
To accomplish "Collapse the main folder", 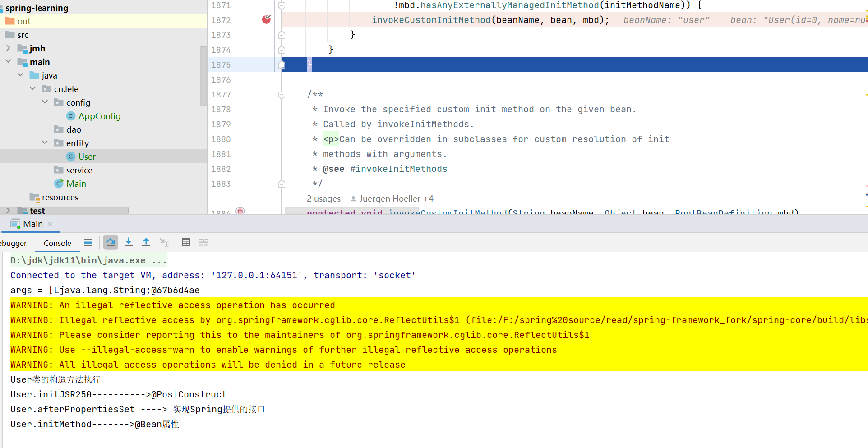I will pos(8,61).
